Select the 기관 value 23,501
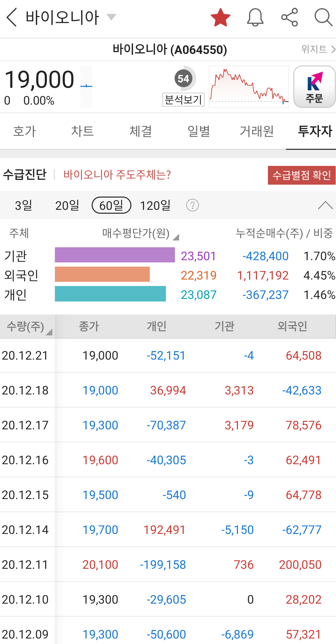This screenshot has height=644, width=336. [x=198, y=256]
